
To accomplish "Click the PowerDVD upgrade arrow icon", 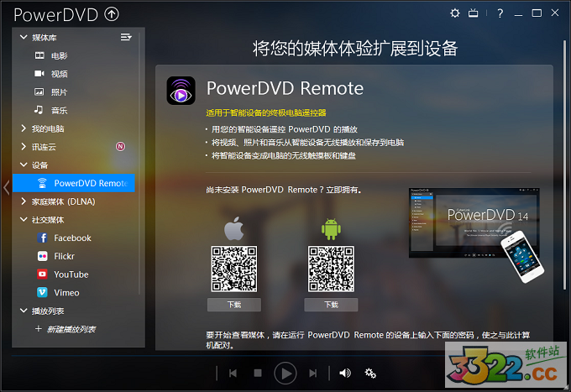I will click(112, 14).
